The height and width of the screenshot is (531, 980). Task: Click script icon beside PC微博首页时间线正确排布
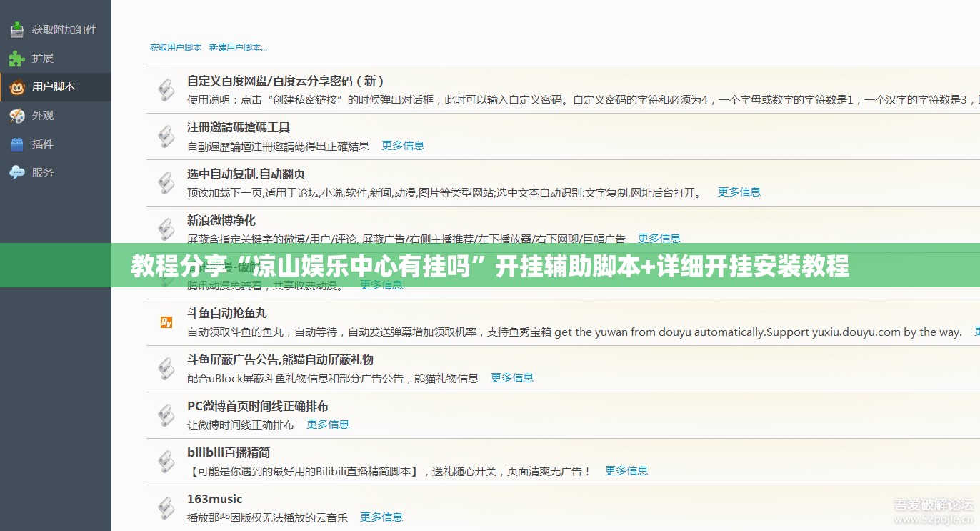pyautogui.click(x=166, y=415)
